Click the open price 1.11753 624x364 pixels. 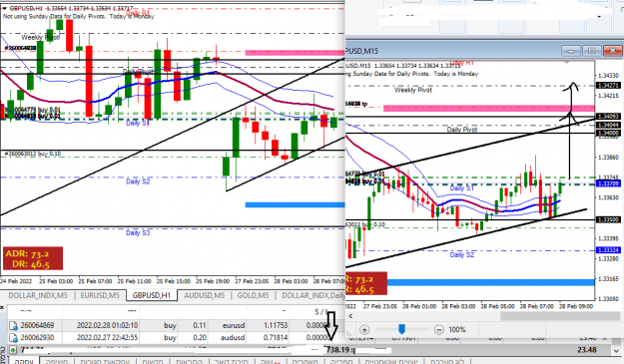pyautogui.click(x=275, y=325)
